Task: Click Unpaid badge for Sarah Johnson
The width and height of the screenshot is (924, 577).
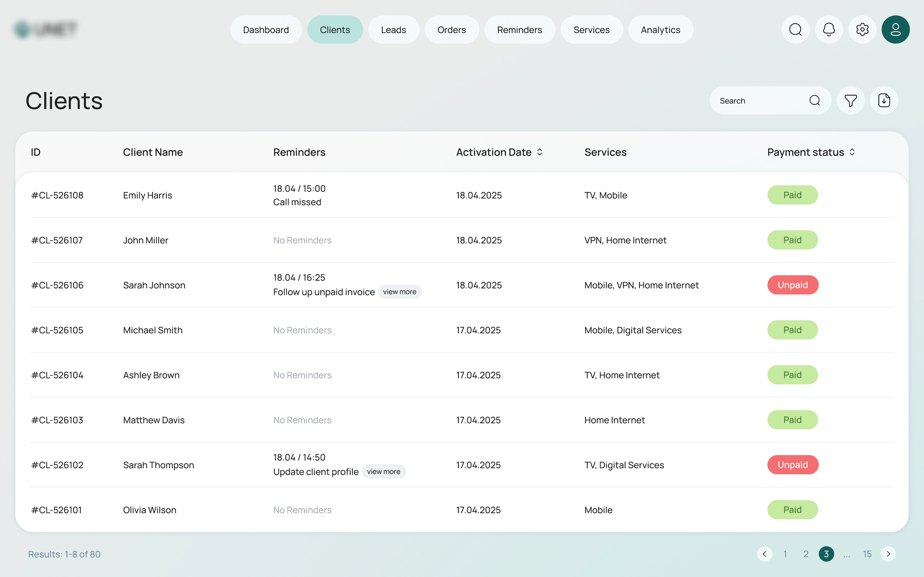Action: point(793,285)
